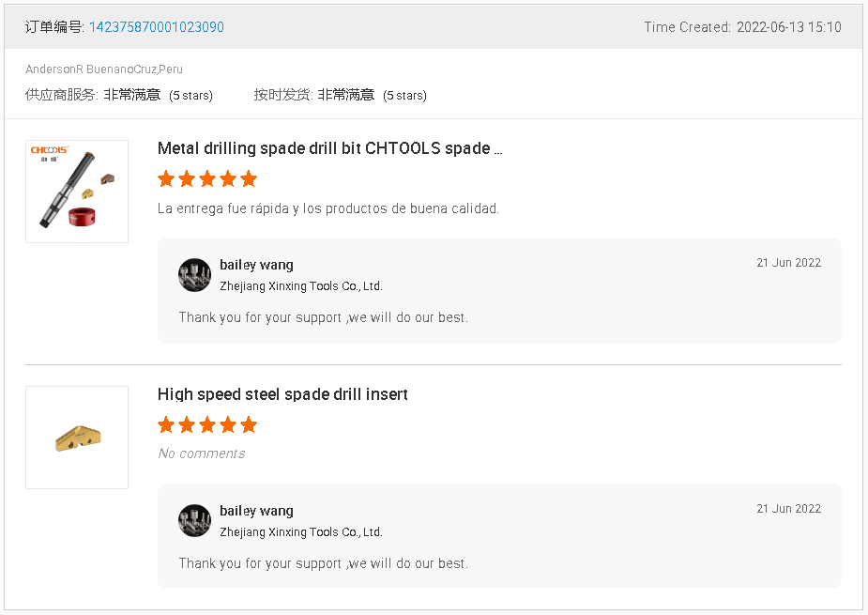Open High speed steel spade drill insert title
Screen dimensions: 868x615
point(282,394)
